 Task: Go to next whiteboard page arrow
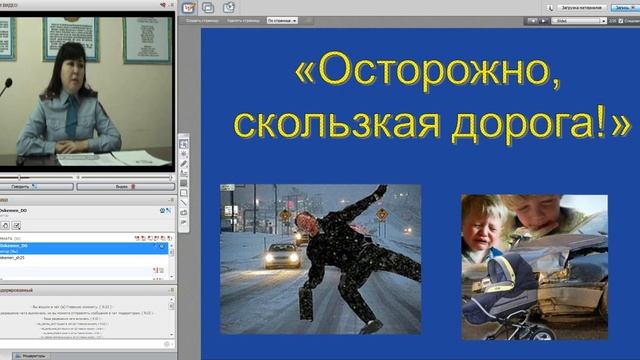(543, 20)
